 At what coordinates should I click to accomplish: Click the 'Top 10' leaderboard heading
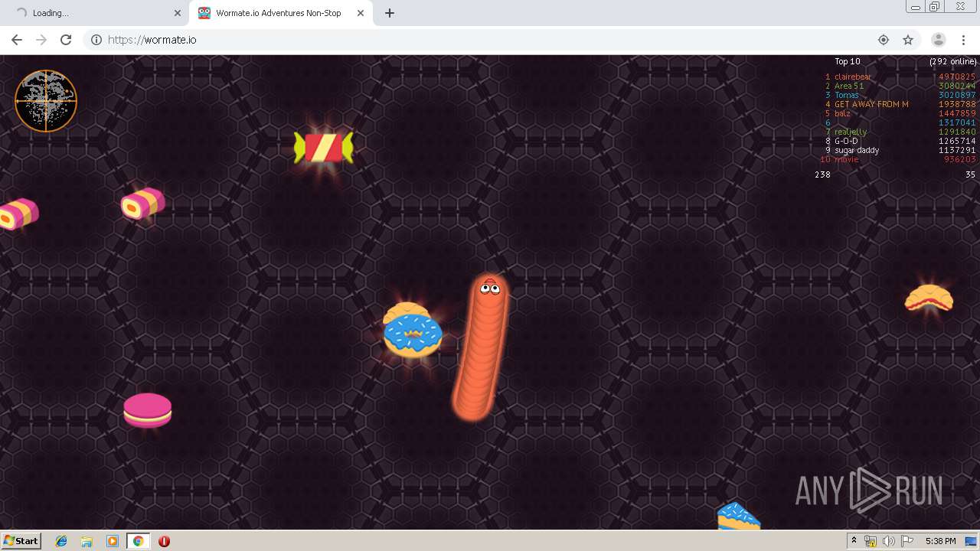(x=848, y=61)
